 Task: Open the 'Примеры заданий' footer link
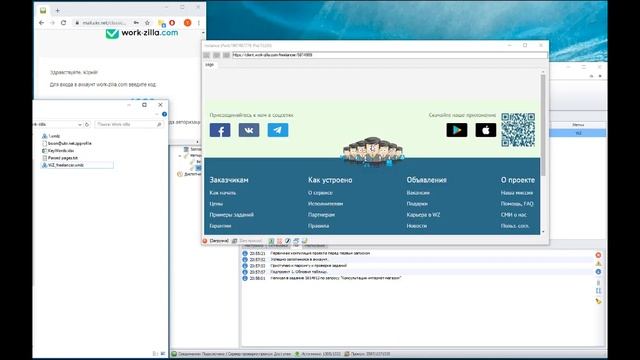click(x=231, y=215)
